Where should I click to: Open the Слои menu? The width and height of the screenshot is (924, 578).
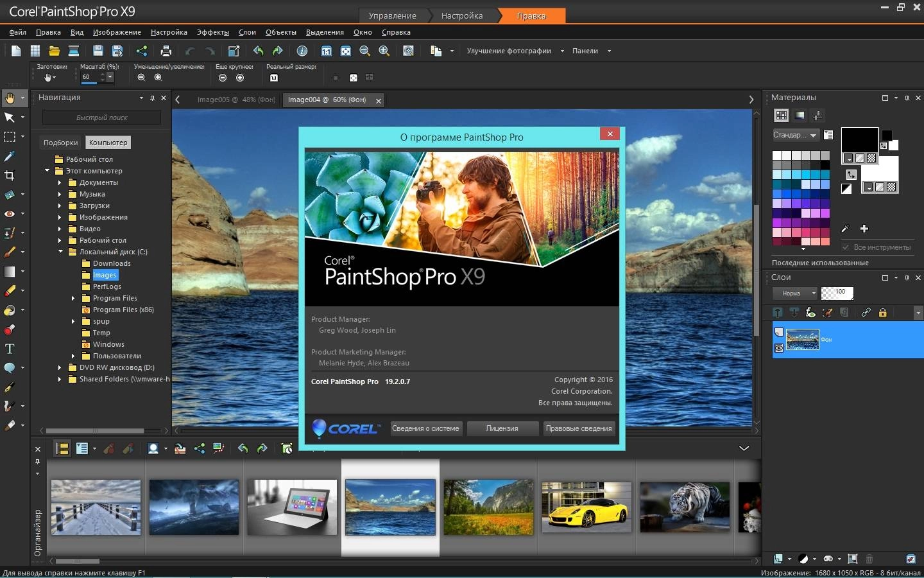point(247,32)
